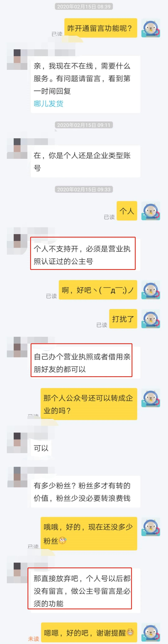Open the "哪儿发货" link

pyautogui.click(x=49, y=103)
